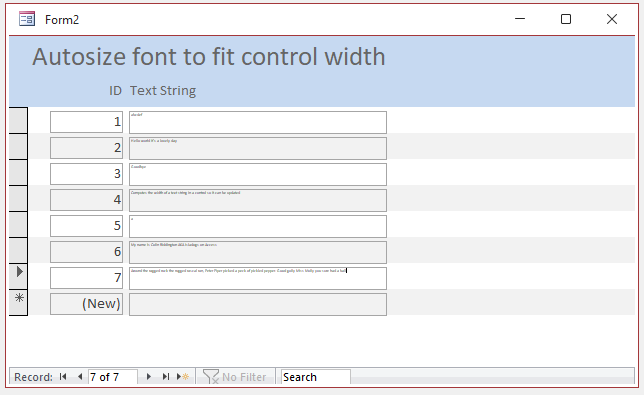The height and width of the screenshot is (395, 644).
Task: Click ID field showing 6
Action: (86, 252)
